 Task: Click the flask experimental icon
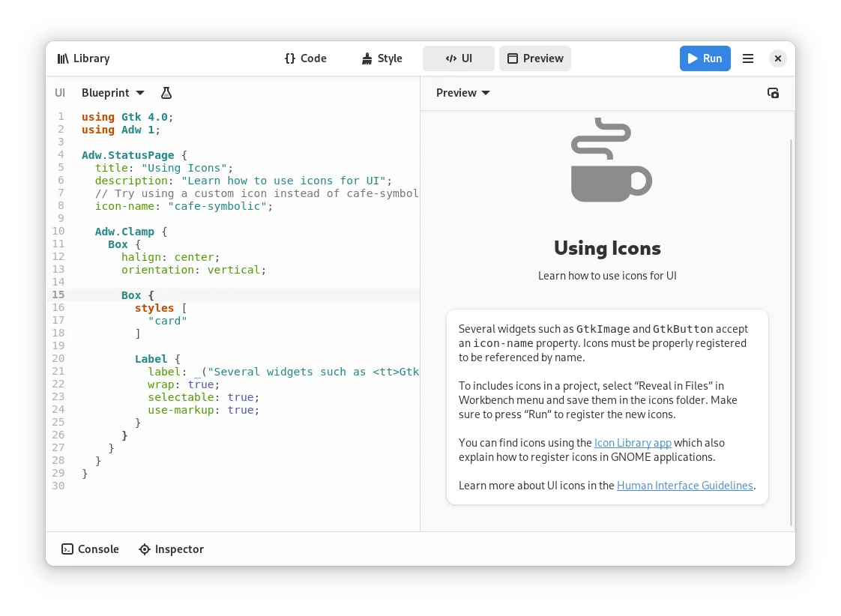(x=166, y=93)
